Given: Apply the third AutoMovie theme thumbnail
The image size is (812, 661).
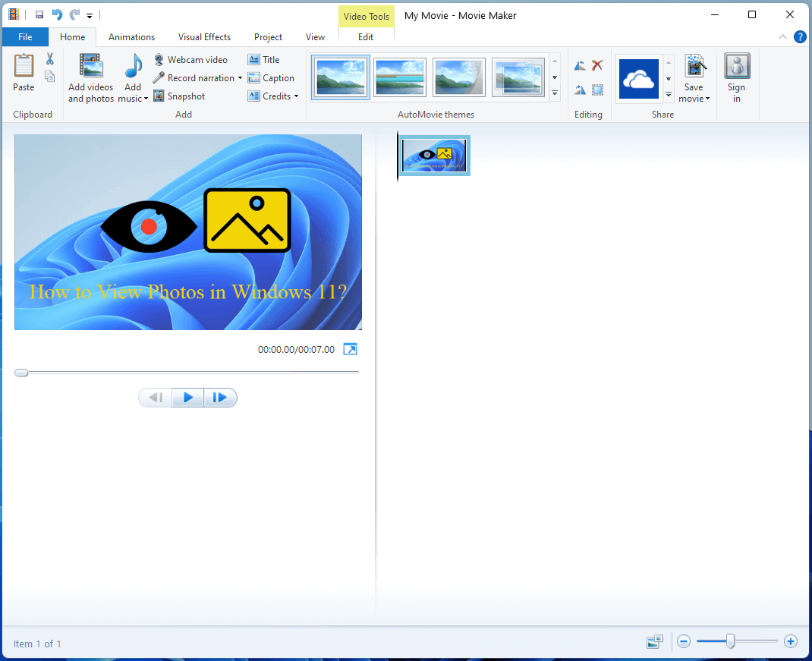Looking at the screenshot, I should (x=459, y=77).
